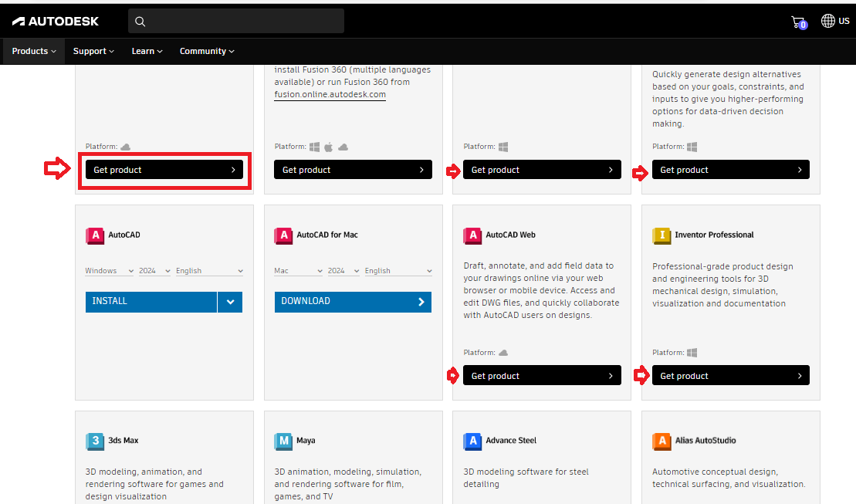Click the Advance Steel title text

pyautogui.click(x=511, y=441)
